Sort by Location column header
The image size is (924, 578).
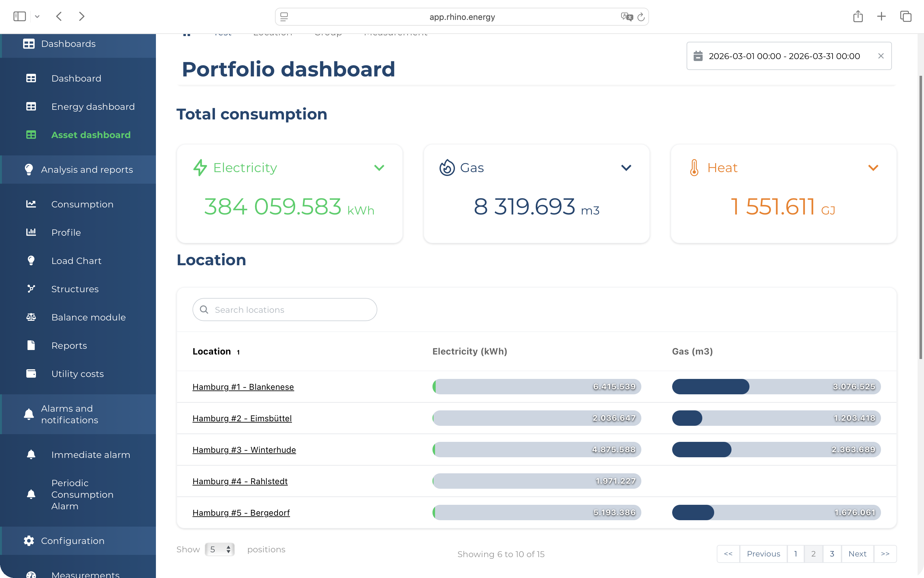[216, 351]
